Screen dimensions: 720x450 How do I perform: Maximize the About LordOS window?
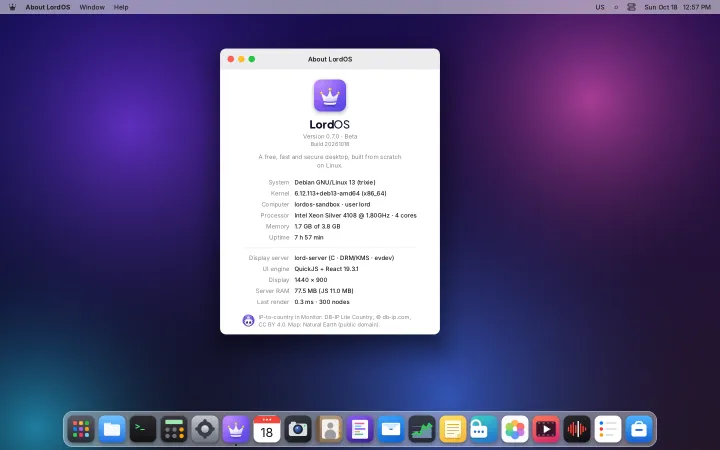pyautogui.click(x=252, y=59)
